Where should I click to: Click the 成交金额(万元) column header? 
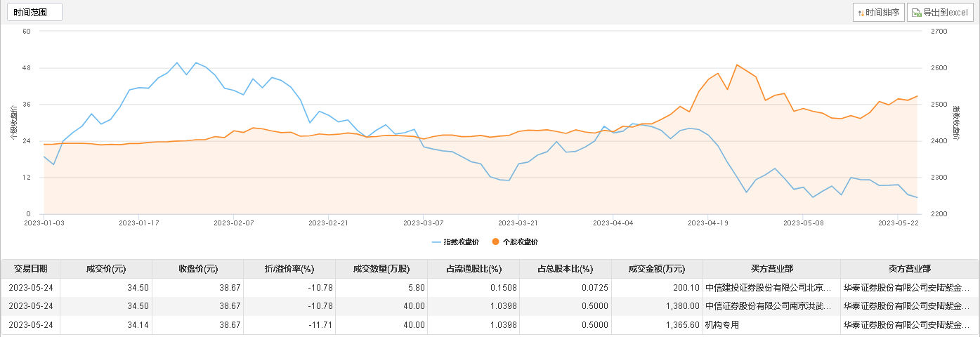(657, 269)
